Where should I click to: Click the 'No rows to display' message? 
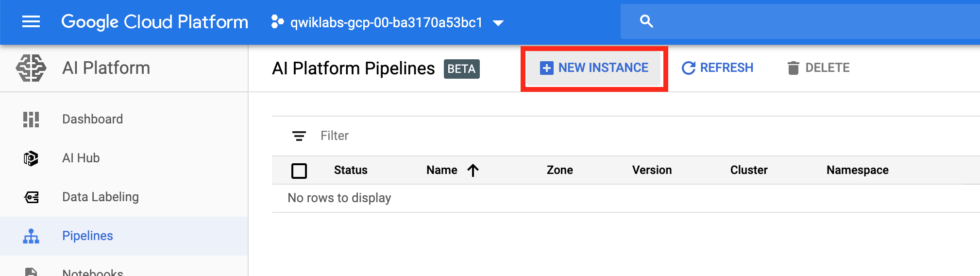coord(339,198)
